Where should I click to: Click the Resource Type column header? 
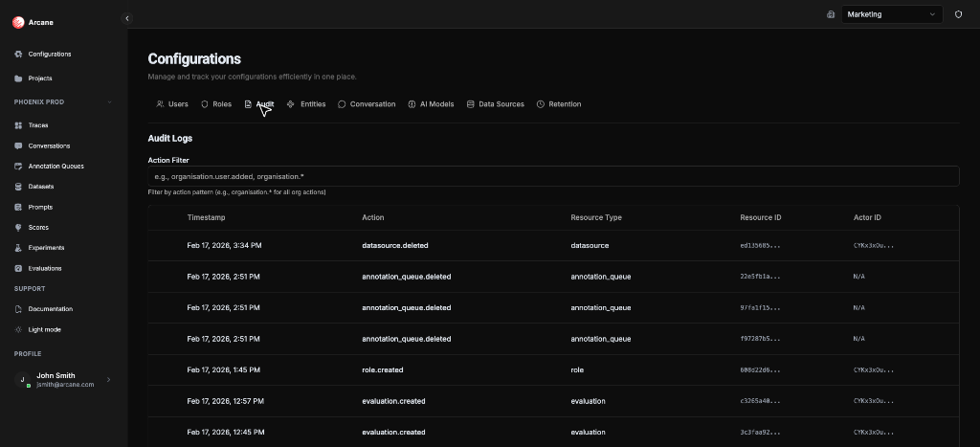click(x=596, y=217)
